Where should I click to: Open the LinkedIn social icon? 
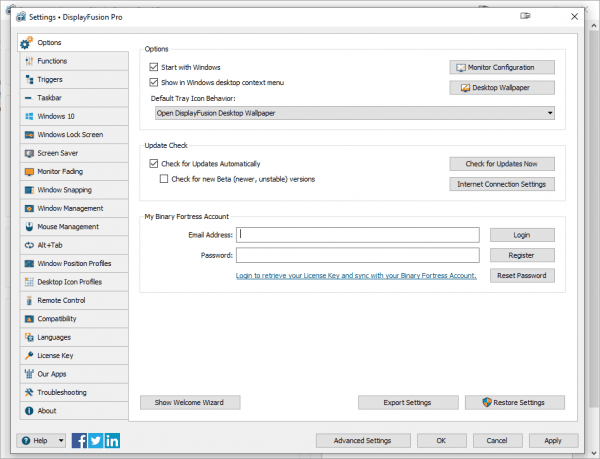click(112, 441)
